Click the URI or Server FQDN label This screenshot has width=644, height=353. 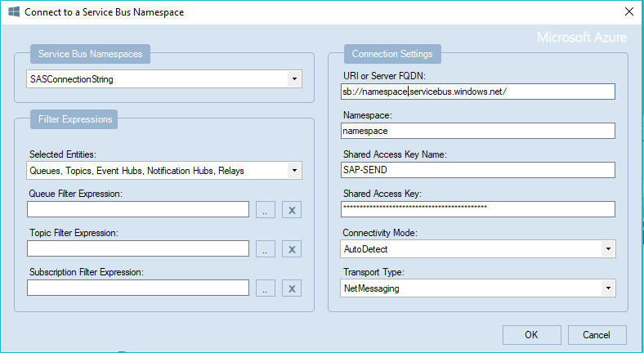384,76
